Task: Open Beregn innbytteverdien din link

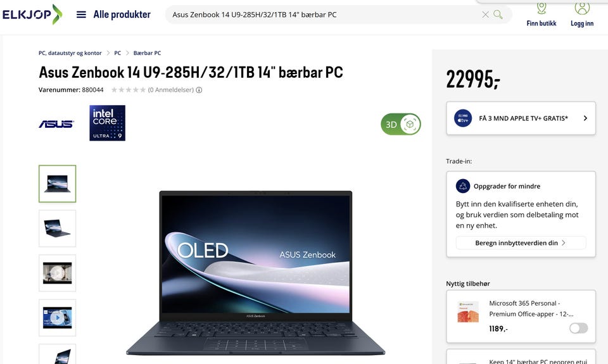Action: pos(521,243)
